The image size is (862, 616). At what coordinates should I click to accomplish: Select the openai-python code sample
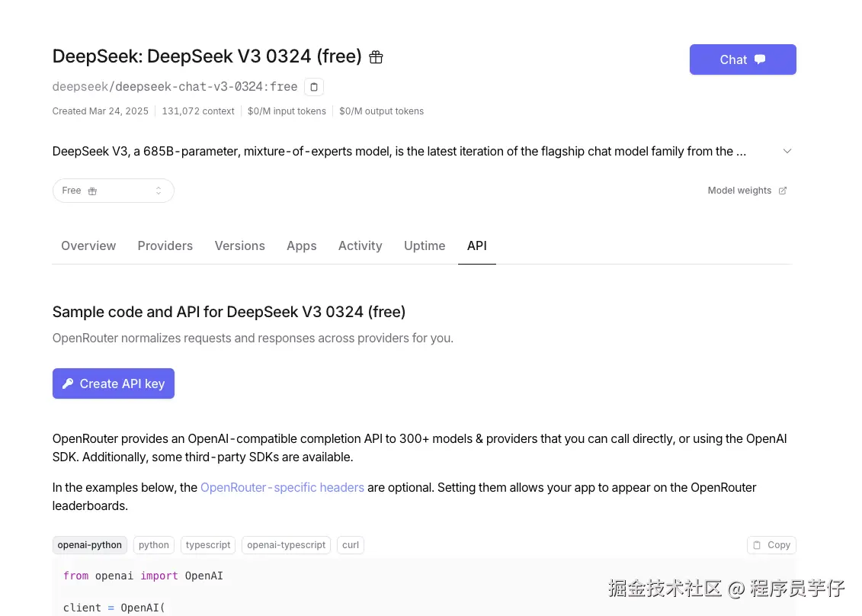click(90, 545)
